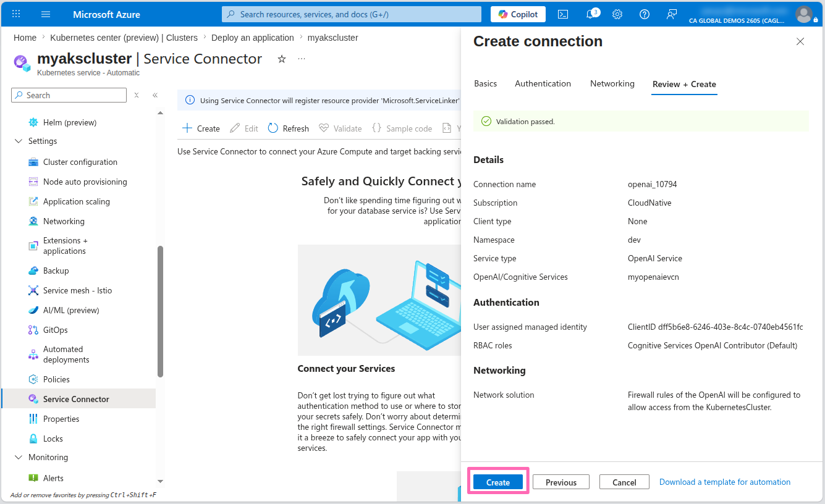Click Refresh in the command bar
825x504 pixels.
[289, 128]
